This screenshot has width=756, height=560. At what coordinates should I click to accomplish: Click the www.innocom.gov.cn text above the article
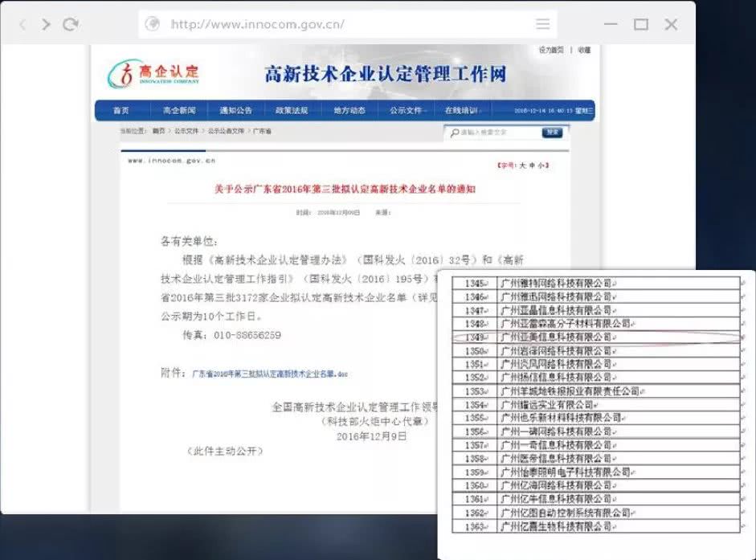coord(172,161)
